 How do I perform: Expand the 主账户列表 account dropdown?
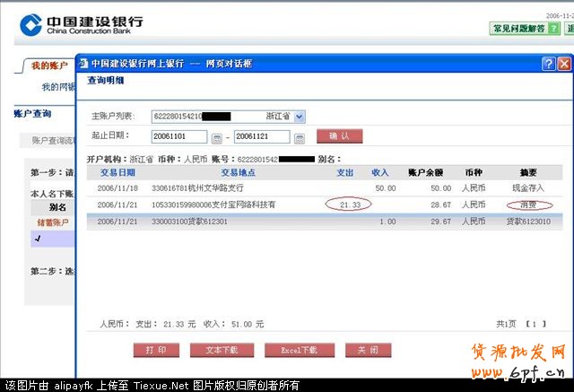point(300,117)
